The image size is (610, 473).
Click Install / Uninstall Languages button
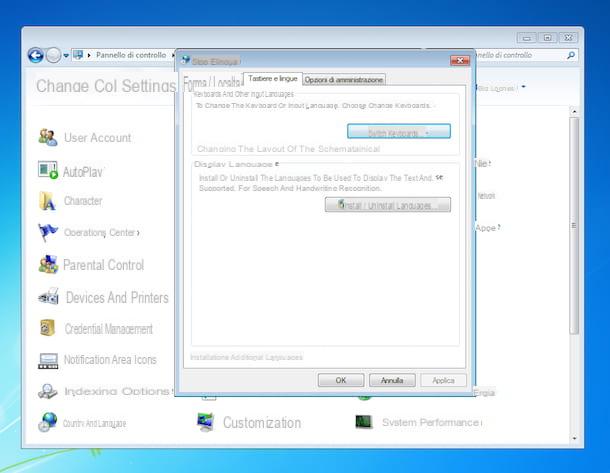tap(388, 205)
